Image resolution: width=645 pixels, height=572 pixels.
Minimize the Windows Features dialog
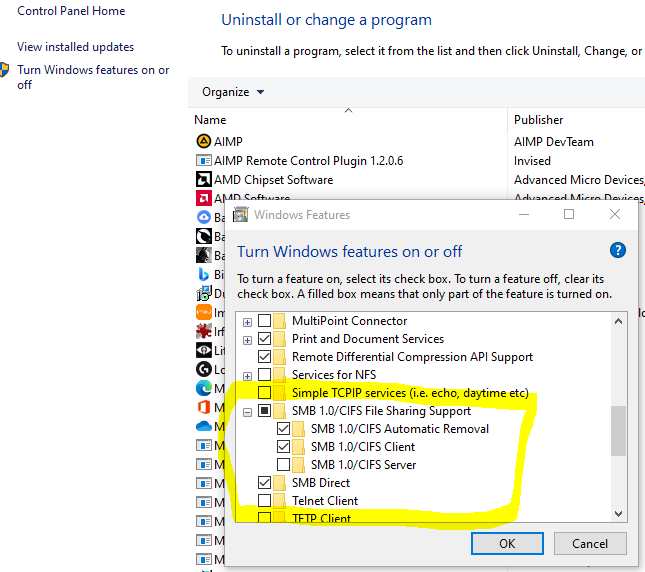coord(524,214)
